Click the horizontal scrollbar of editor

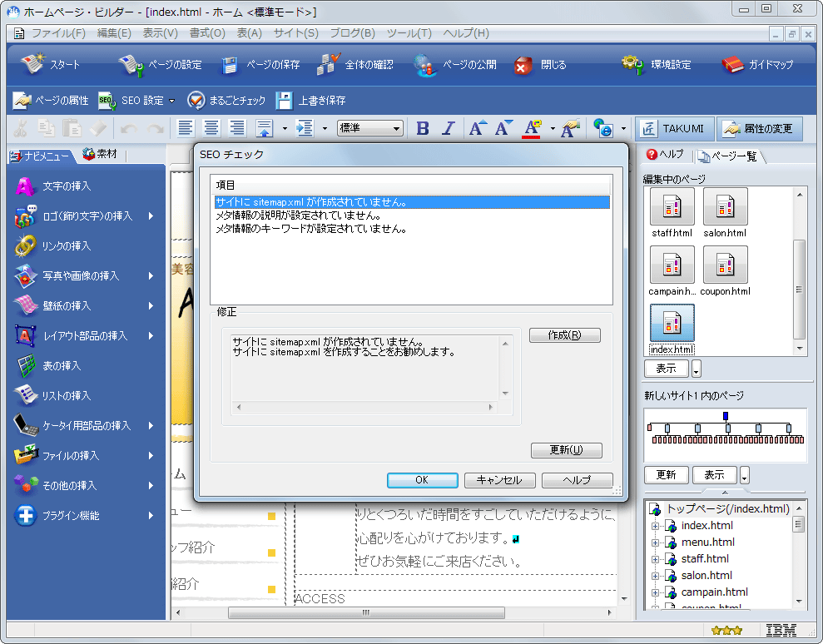366,612
